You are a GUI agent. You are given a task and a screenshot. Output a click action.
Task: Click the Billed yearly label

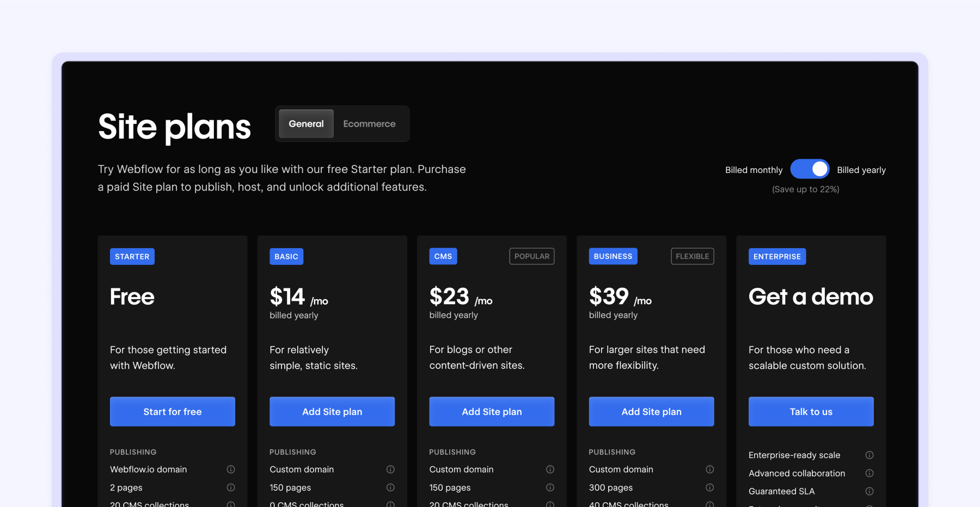tap(861, 170)
